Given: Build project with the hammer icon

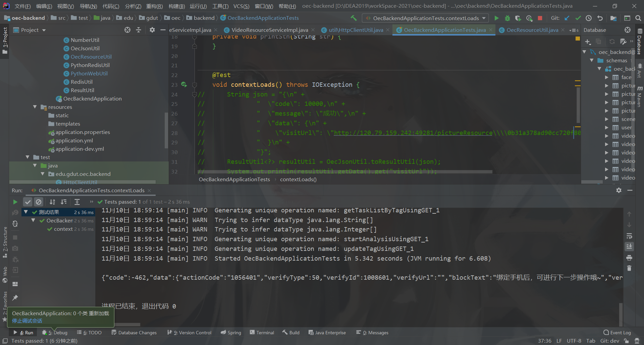Looking at the screenshot, I should click(x=354, y=18).
